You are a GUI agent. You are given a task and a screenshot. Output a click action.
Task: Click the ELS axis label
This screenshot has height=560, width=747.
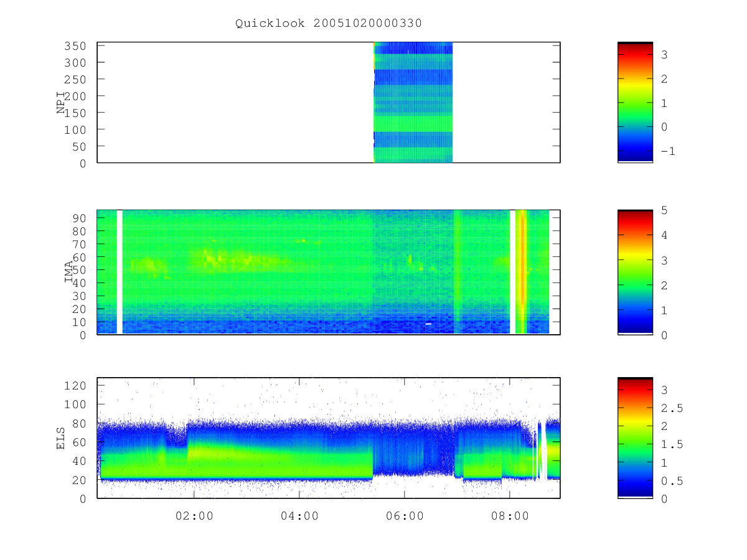click(61, 438)
